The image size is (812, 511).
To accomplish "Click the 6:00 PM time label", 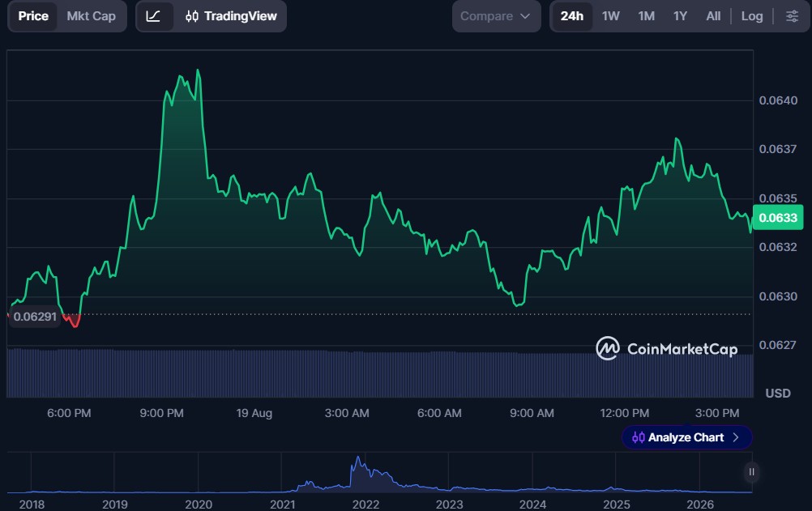I will point(69,413).
